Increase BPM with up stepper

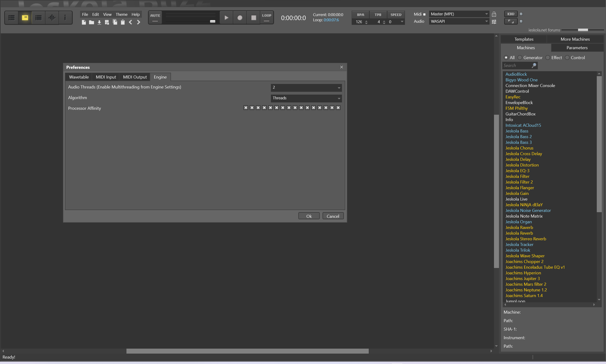point(366,21)
